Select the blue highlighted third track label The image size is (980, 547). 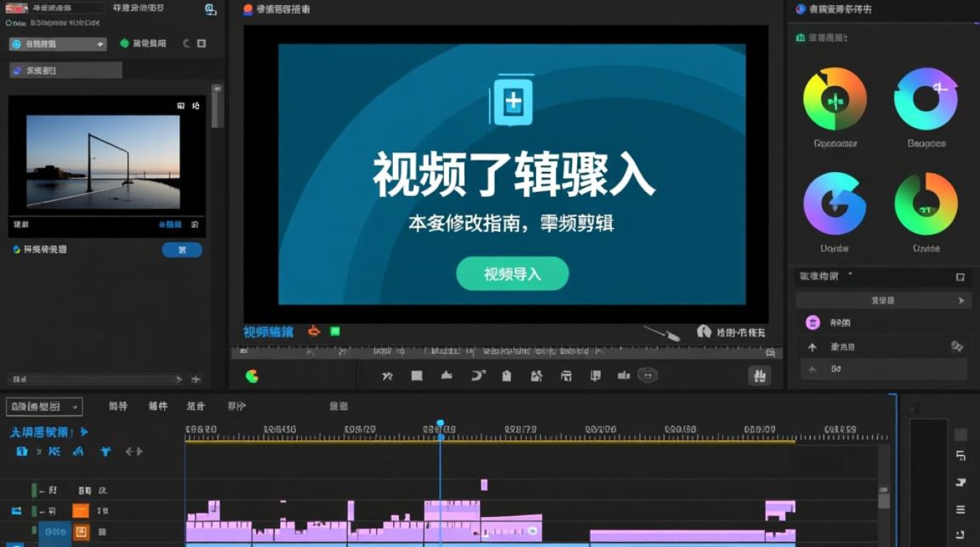[x=55, y=532]
